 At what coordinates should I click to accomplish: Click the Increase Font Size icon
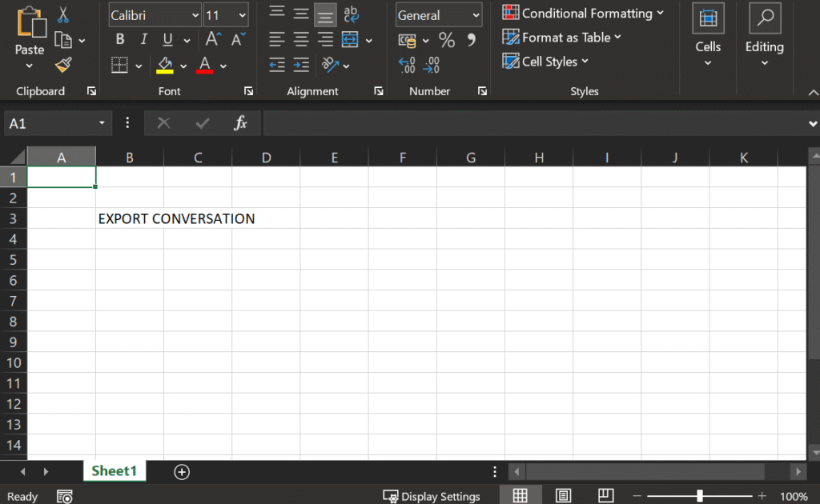coord(212,40)
